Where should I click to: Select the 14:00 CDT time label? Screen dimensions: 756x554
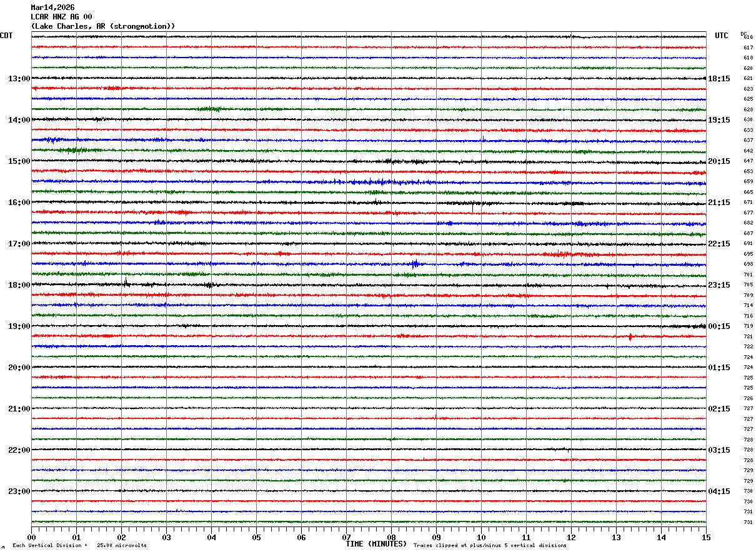point(19,120)
